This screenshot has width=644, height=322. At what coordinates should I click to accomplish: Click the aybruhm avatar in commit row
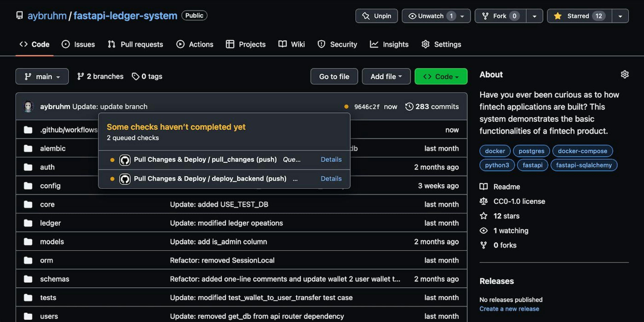pos(28,106)
